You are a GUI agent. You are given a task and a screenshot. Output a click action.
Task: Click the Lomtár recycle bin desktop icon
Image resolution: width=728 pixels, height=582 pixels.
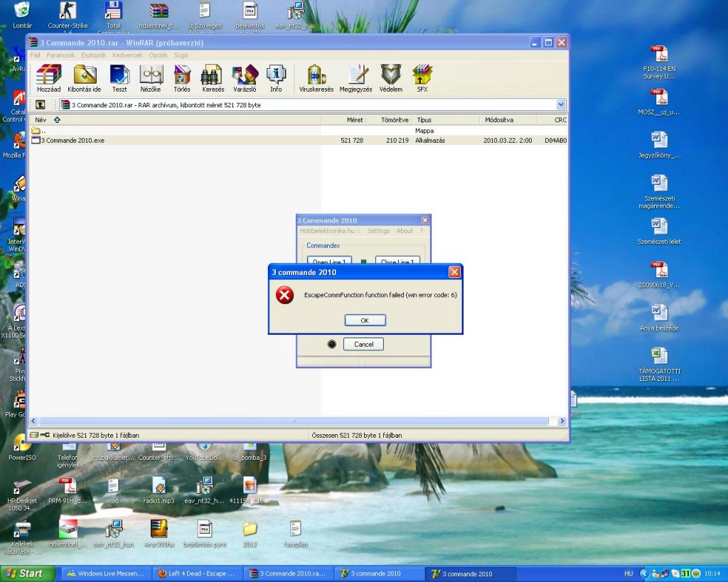tap(22, 16)
